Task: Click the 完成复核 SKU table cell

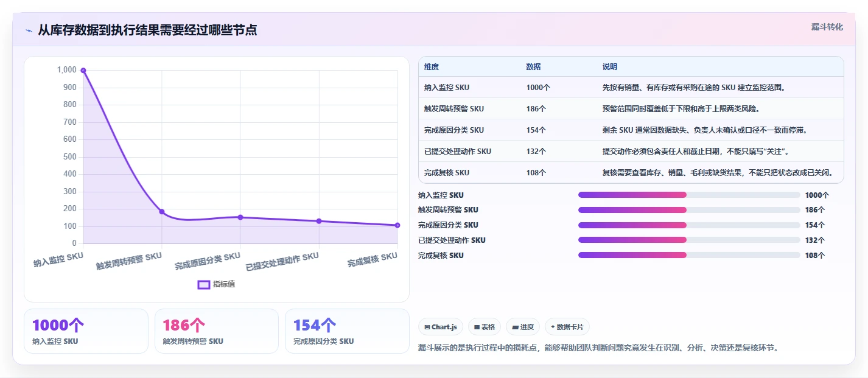Action: click(447, 173)
